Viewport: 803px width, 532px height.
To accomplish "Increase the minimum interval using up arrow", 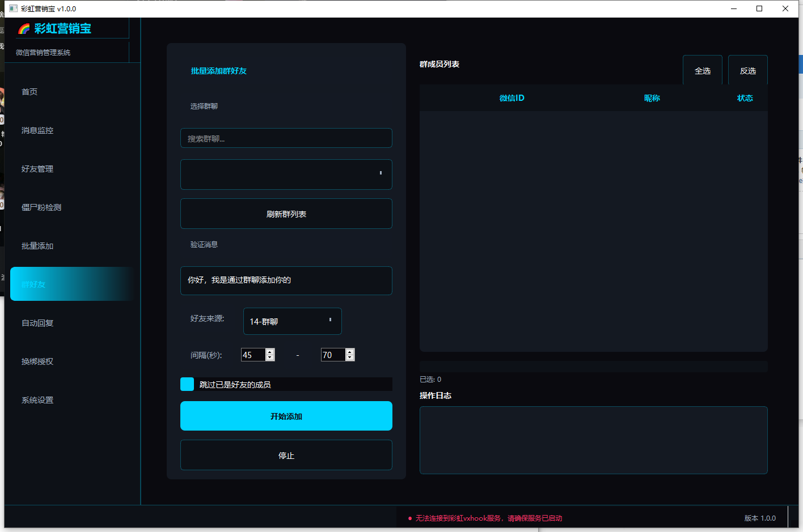I will [270, 352].
